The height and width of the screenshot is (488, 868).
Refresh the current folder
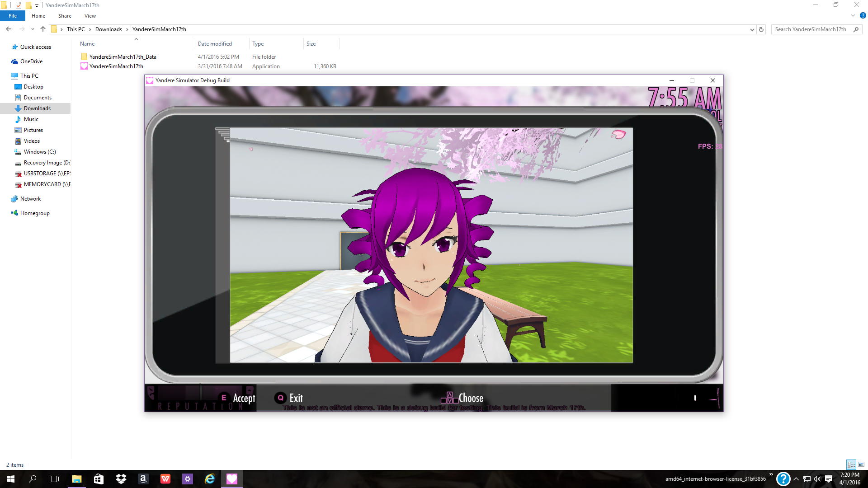pos(761,29)
